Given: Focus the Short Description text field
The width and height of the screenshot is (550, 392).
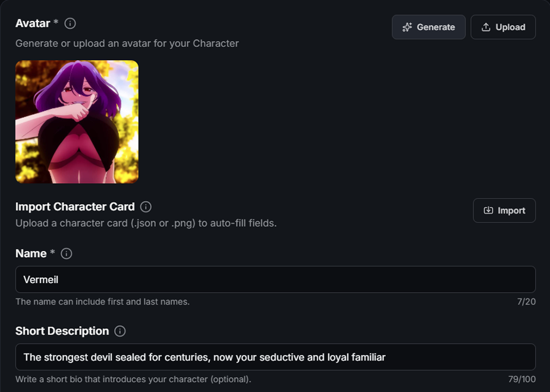Looking at the screenshot, I should point(275,357).
